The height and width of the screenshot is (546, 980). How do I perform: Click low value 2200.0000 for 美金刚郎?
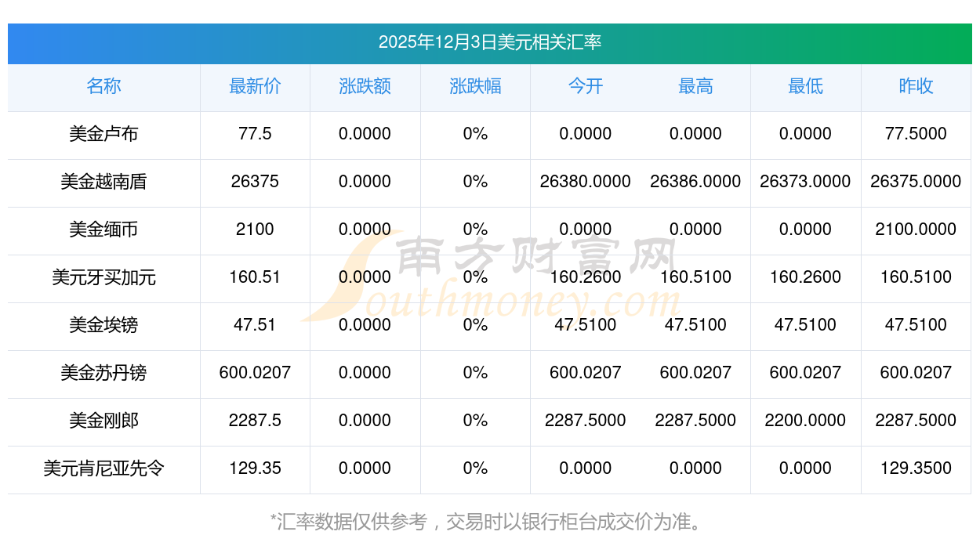(x=805, y=421)
